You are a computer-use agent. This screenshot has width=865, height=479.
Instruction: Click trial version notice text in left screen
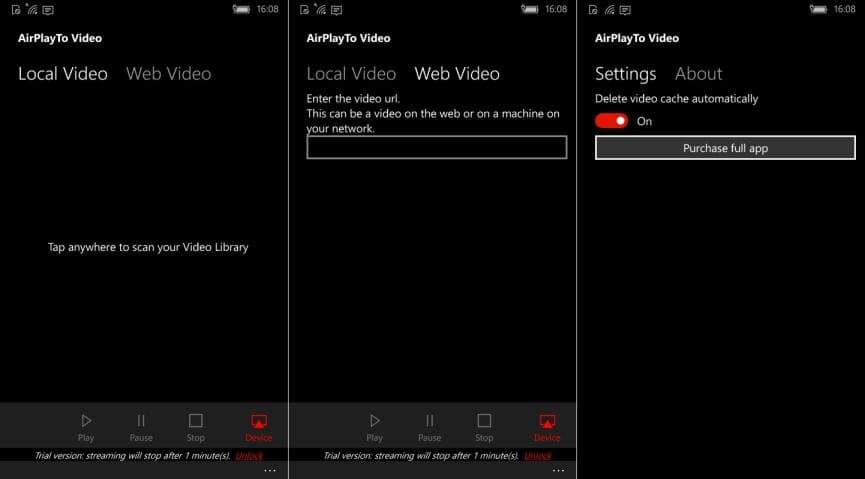(132, 456)
